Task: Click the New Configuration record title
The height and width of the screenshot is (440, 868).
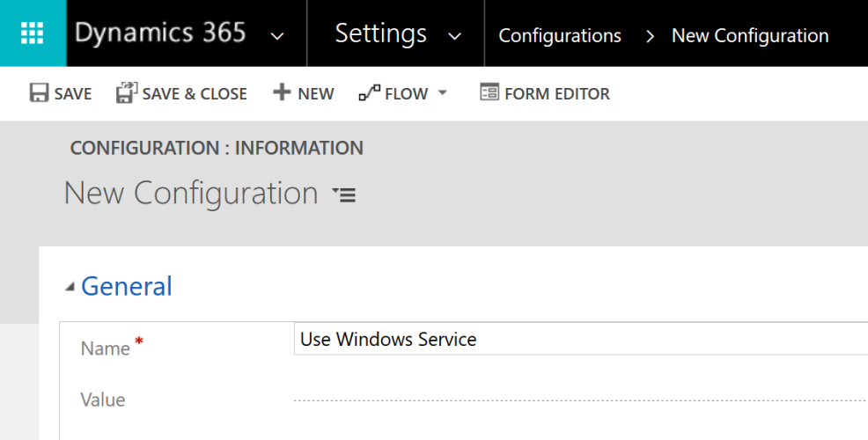Action: coord(191,193)
